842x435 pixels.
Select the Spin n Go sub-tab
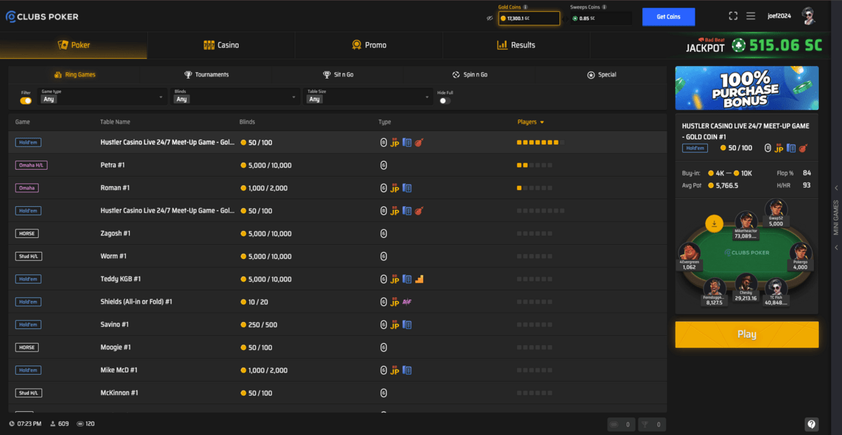(x=469, y=75)
